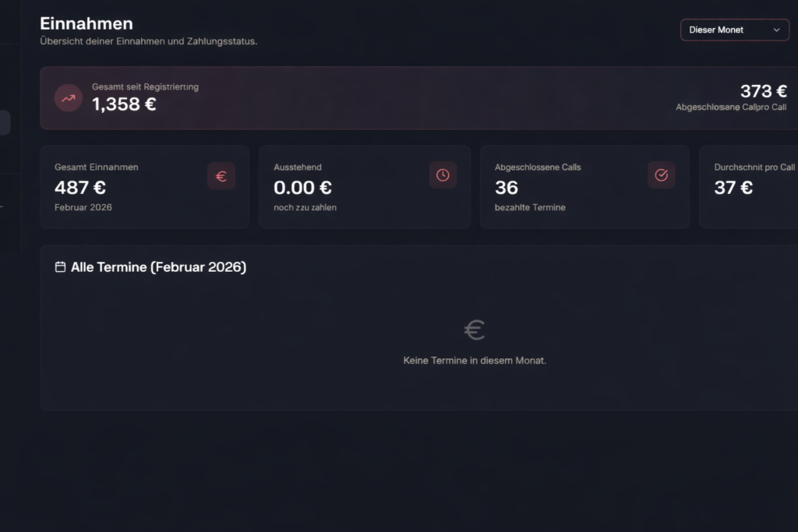Select the 487 € Gesamt Einnahmen value

[x=80, y=188]
